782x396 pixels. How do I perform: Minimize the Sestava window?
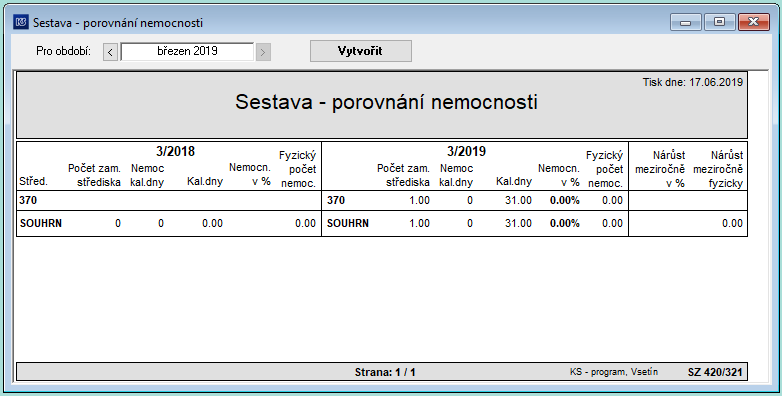686,22
